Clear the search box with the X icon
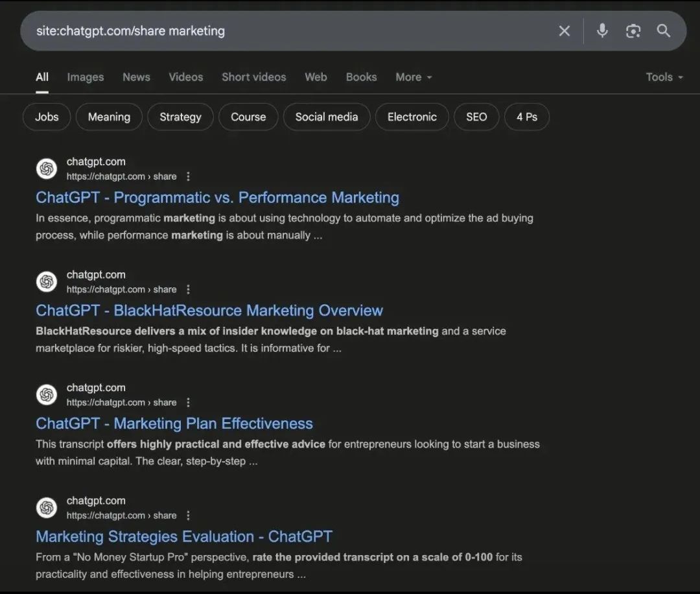This screenshot has height=594, width=700. [565, 31]
